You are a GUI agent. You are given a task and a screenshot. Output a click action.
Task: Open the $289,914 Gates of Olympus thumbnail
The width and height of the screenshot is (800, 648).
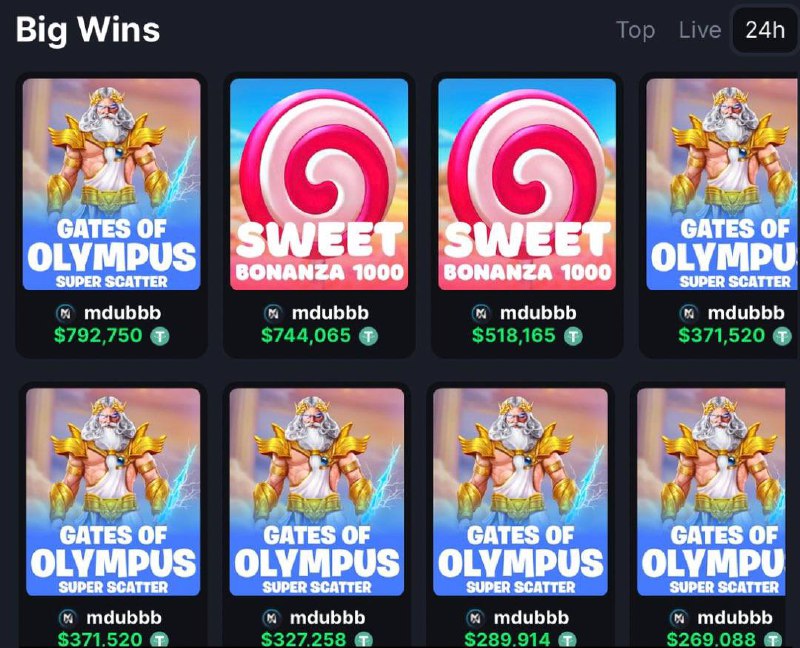[x=520, y=492]
